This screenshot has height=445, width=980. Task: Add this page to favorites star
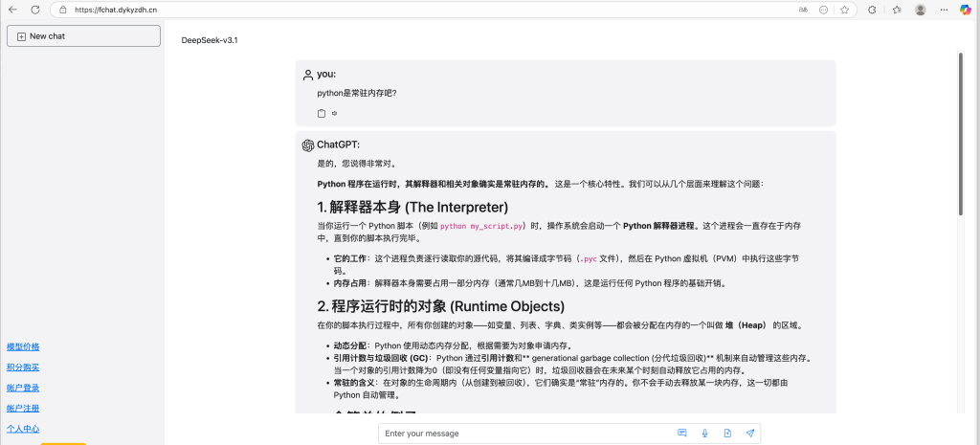tap(844, 10)
